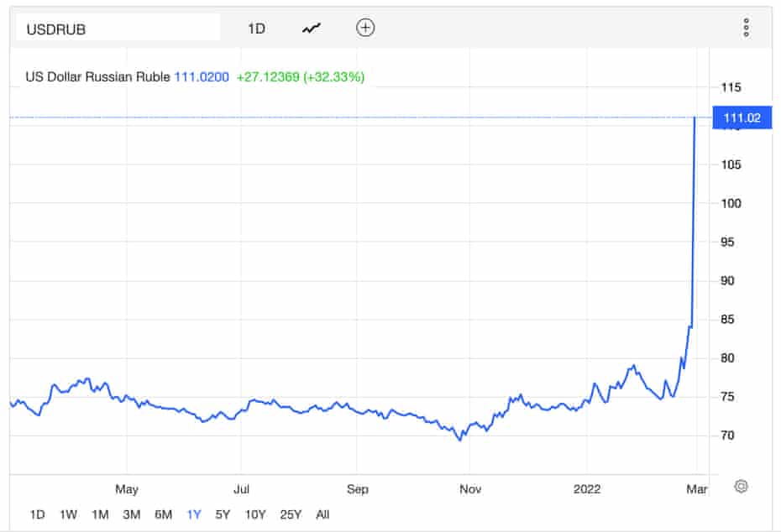Screen dimensions: 781x532
Task: Select the 1D time range
Action: coord(38,514)
